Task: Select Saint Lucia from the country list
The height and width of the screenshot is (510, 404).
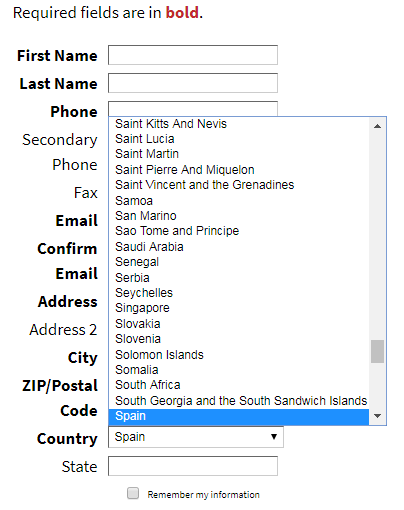Action: (x=239, y=139)
